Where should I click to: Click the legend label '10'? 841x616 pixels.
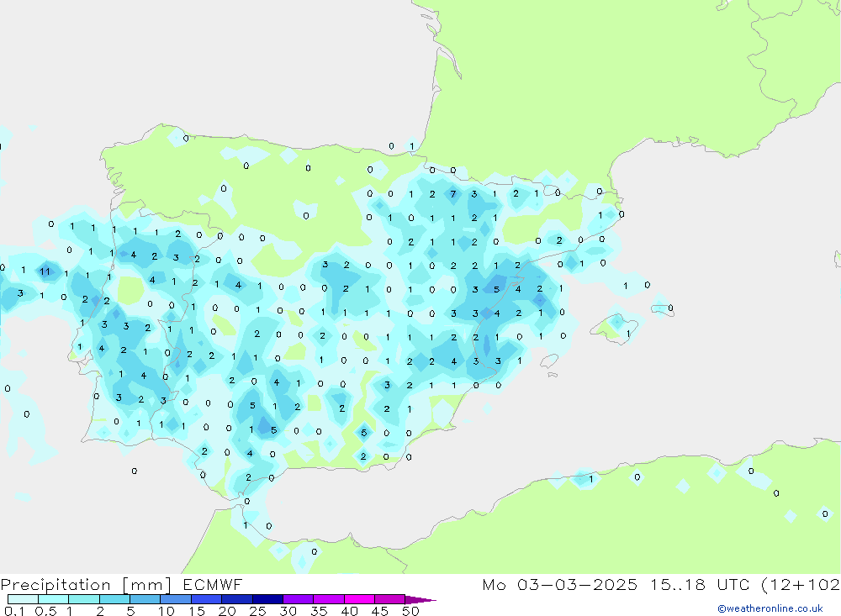(167, 611)
